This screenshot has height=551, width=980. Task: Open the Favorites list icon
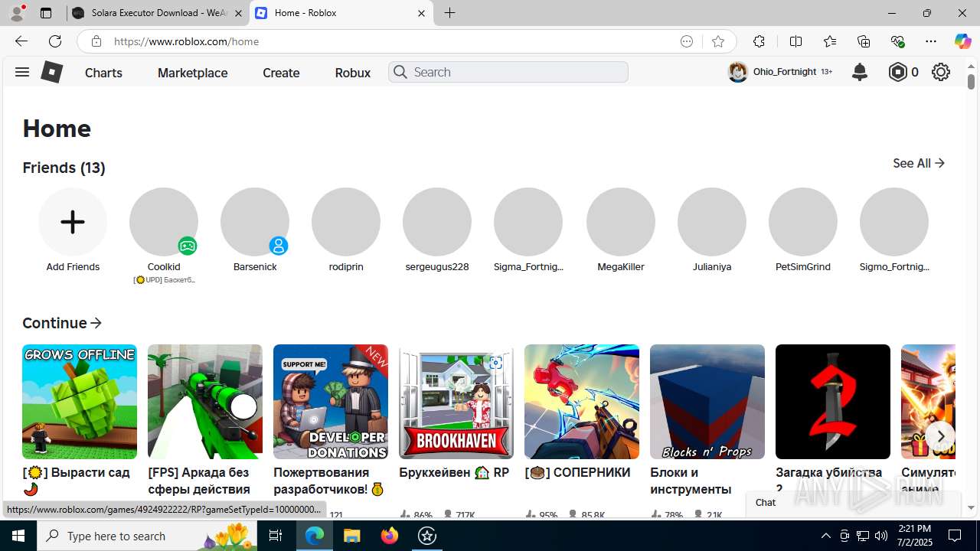click(830, 41)
